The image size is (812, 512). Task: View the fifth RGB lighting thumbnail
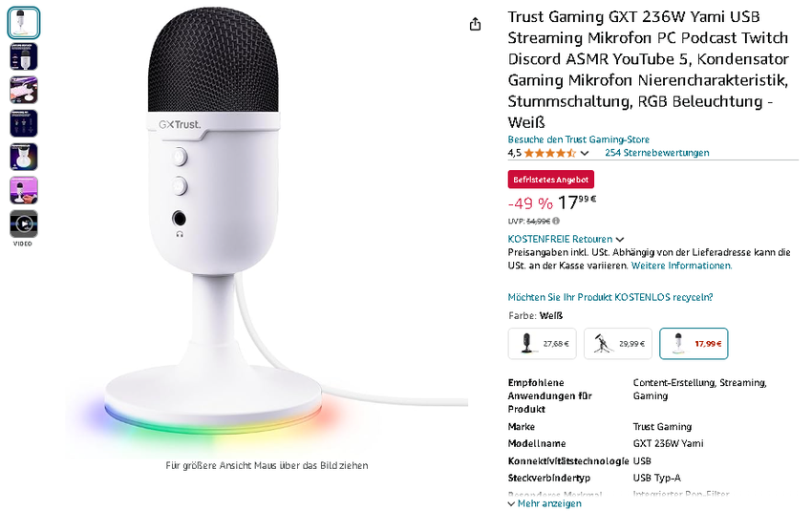pos(24,157)
